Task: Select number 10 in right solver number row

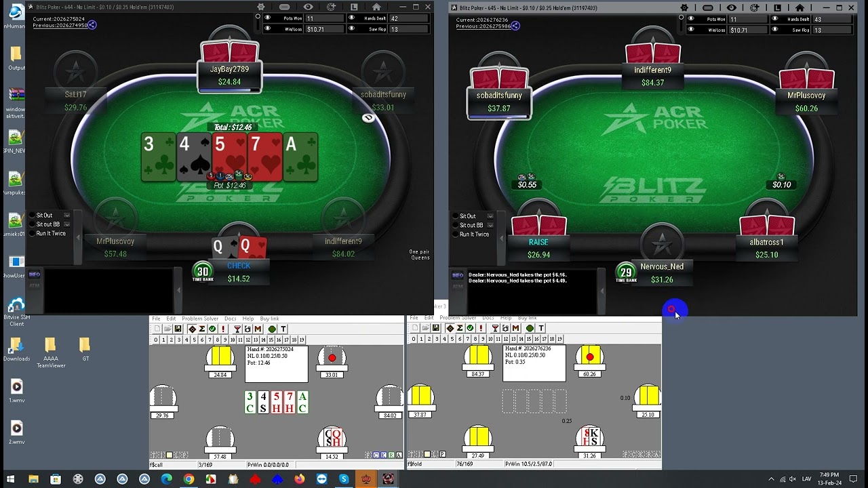Action: (490, 340)
